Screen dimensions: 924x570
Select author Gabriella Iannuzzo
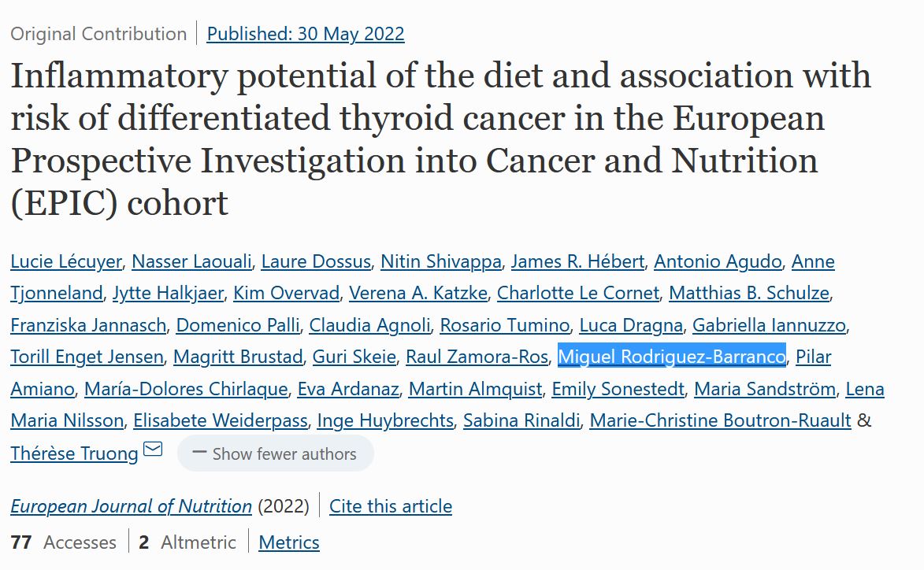[x=769, y=325]
